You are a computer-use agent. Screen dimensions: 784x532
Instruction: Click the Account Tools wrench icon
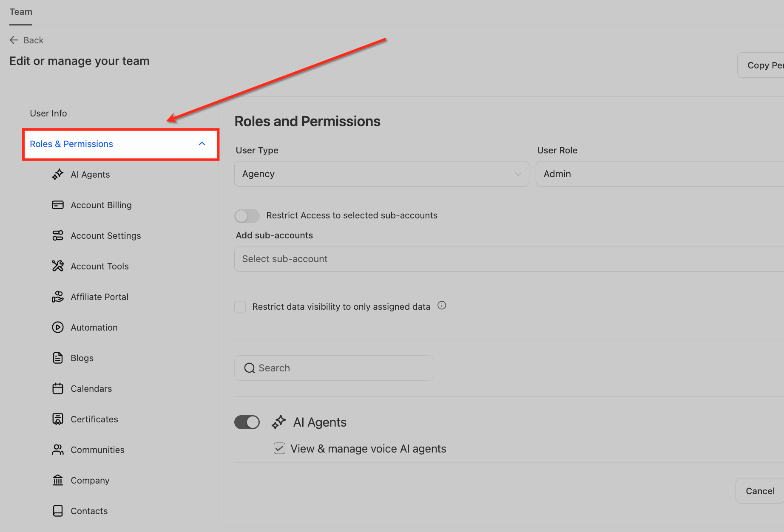[58, 266]
